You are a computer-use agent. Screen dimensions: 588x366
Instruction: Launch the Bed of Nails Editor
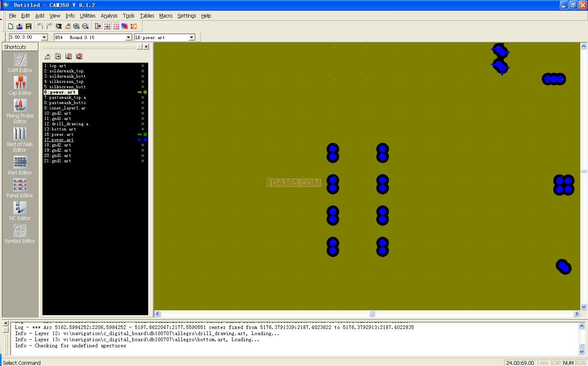click(20, 140)
